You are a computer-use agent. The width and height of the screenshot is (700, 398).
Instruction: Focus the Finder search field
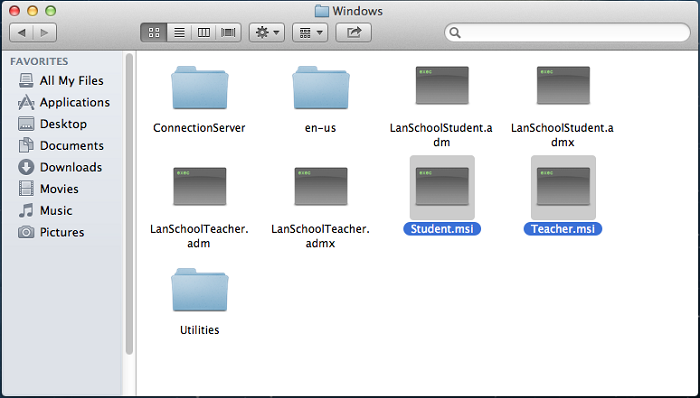567,33
